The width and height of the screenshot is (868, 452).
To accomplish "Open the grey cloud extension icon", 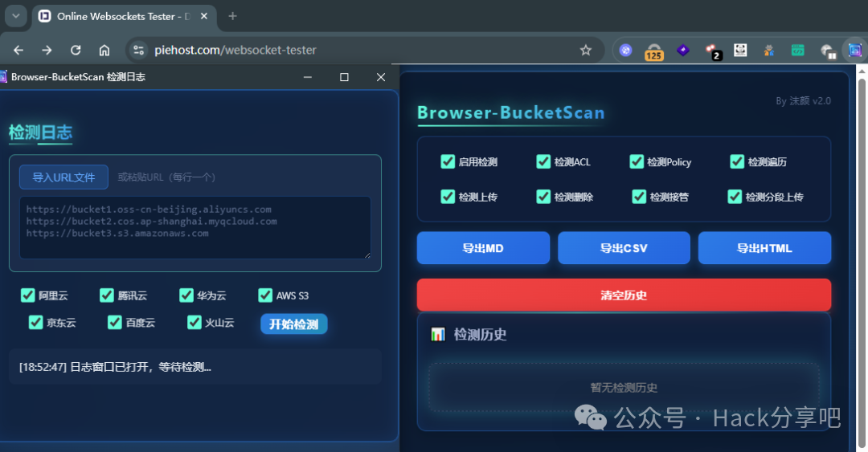I will (x=828, y=51).
